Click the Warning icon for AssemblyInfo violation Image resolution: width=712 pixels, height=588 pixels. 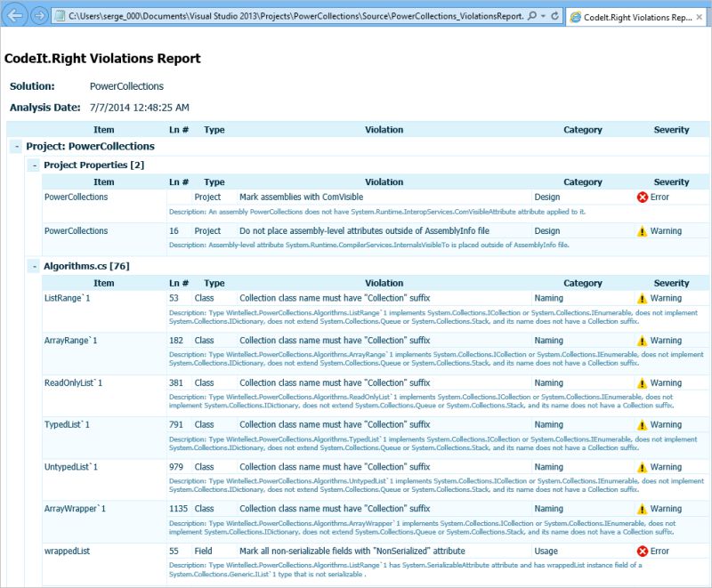pos(642,231)
